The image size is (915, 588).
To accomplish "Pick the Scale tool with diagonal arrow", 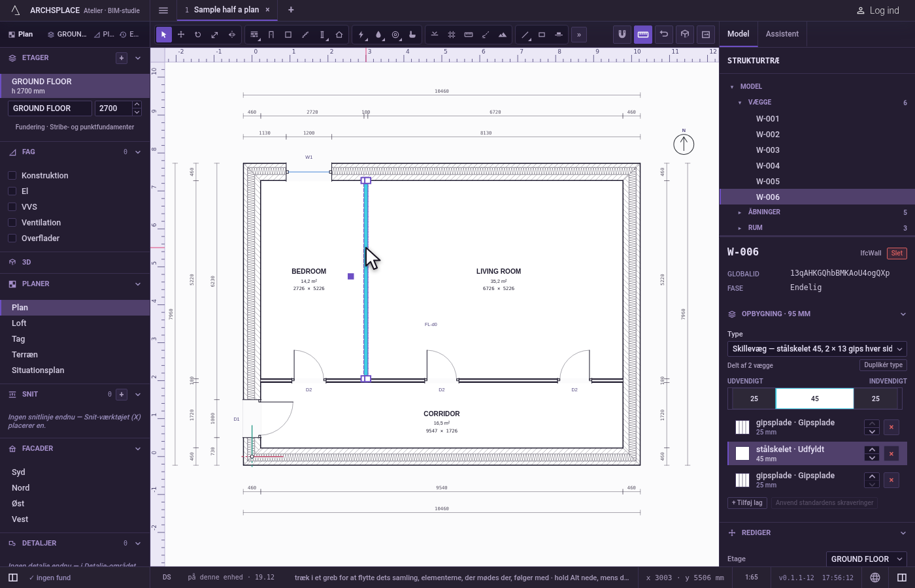I will pyautogui.click(x=215, y=35).
